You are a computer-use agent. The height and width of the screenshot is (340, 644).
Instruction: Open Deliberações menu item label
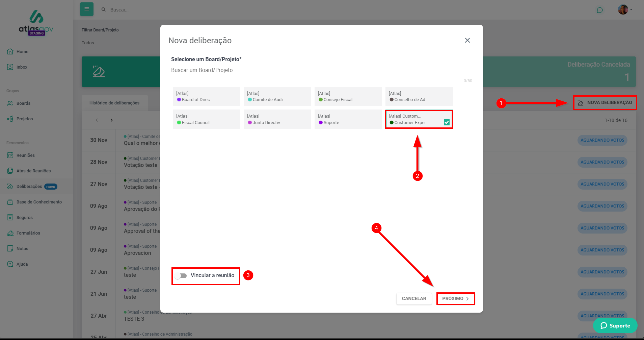(29, 187)
